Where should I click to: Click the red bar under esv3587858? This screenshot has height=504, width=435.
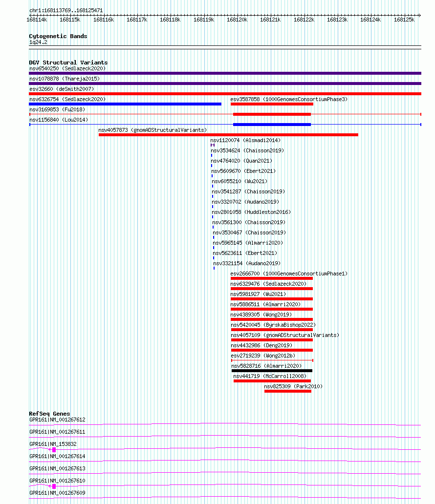pyautogui.click(x=272, y=104)
